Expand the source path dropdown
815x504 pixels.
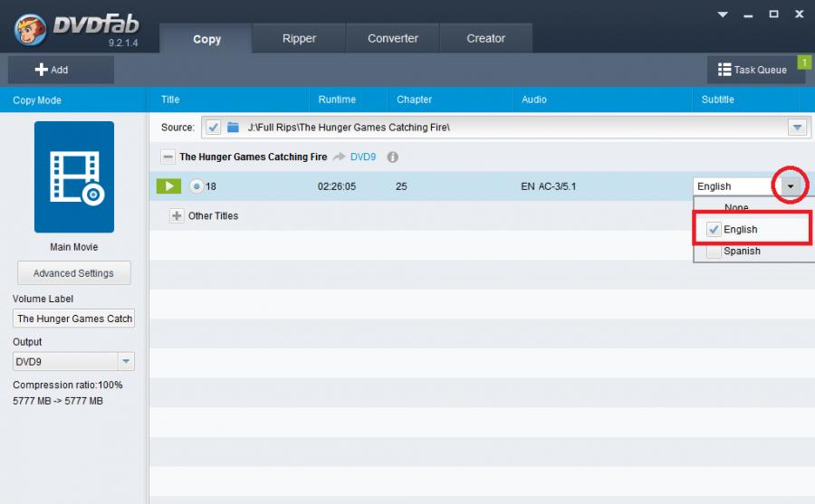797,128
